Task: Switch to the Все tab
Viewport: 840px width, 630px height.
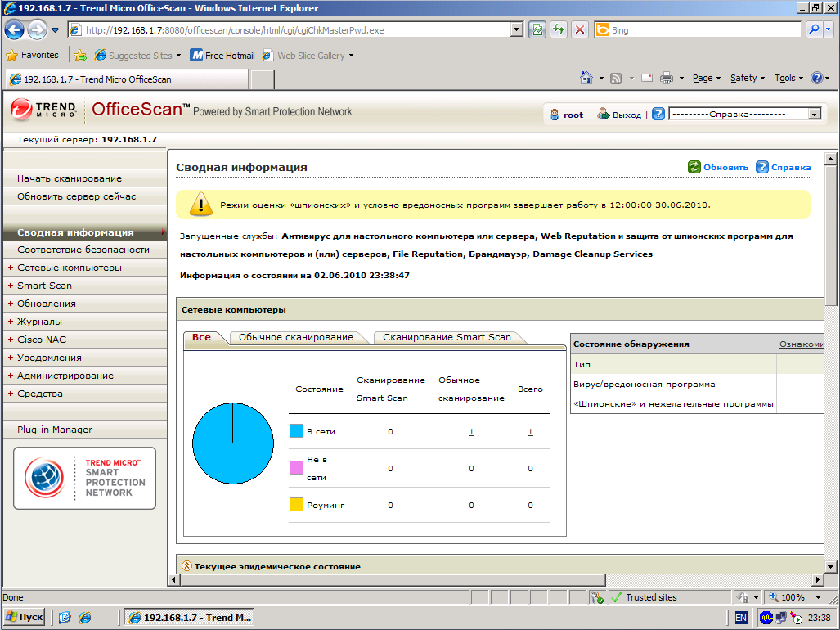Action: tap(201, 337)
